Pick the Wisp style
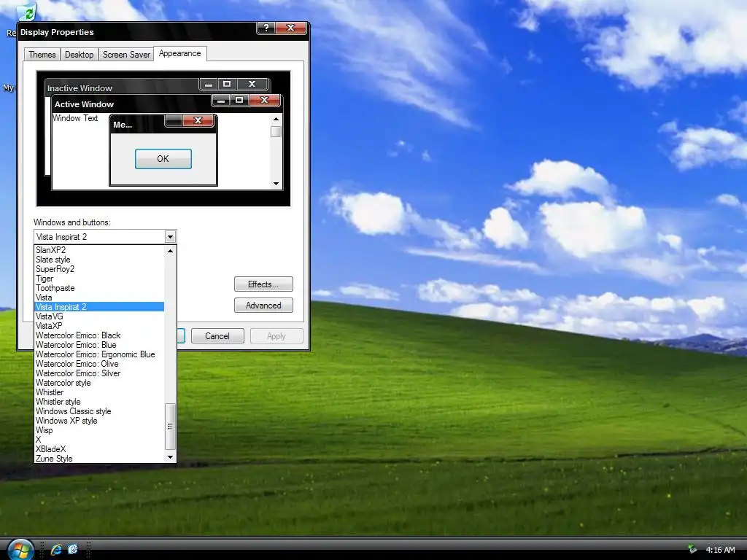747x560 pixels. 99,430
